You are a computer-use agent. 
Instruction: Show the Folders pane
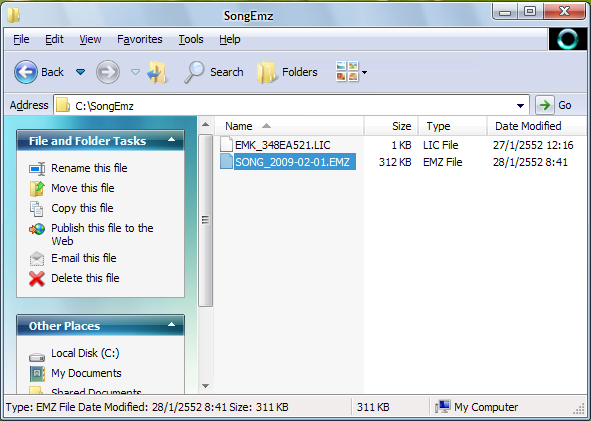coord(287,72)
